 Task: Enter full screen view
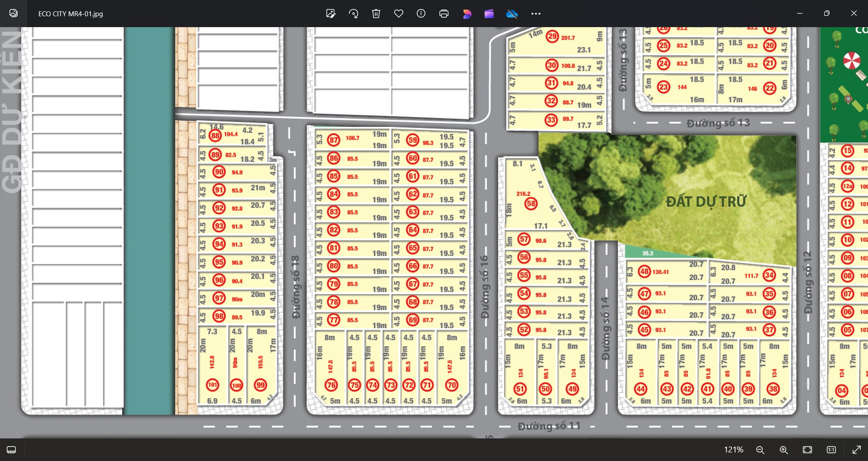856,450
